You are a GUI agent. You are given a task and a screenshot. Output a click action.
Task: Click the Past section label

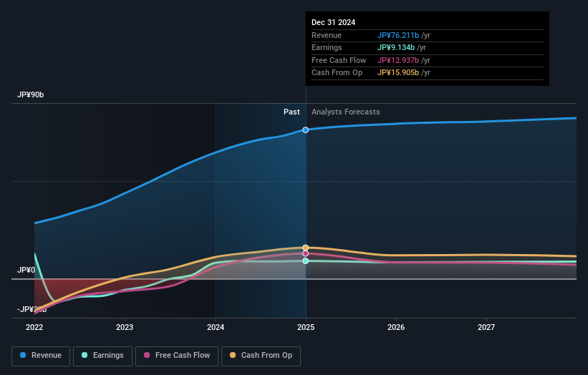(291, 112)
